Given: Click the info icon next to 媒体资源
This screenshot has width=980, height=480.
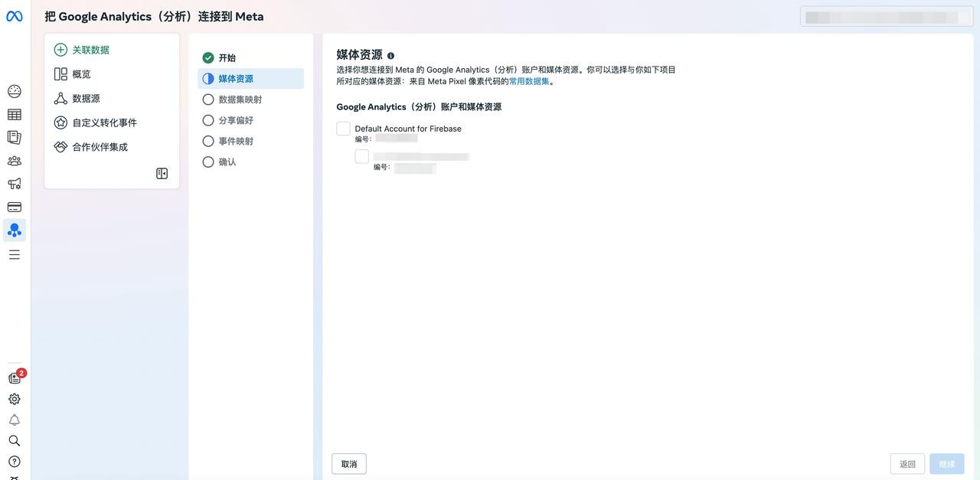Looking at the screenshot, I should pos(390,56).
